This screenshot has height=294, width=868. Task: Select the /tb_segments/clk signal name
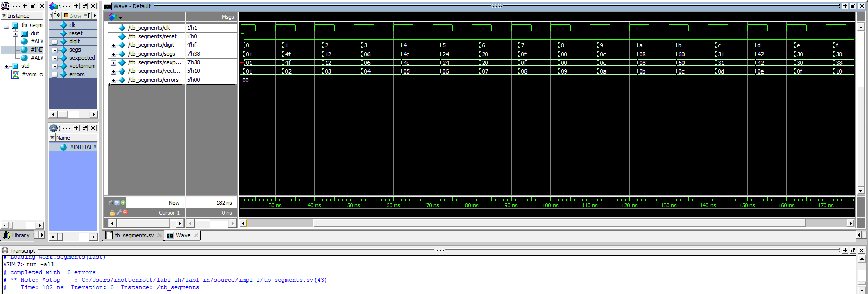149,28
